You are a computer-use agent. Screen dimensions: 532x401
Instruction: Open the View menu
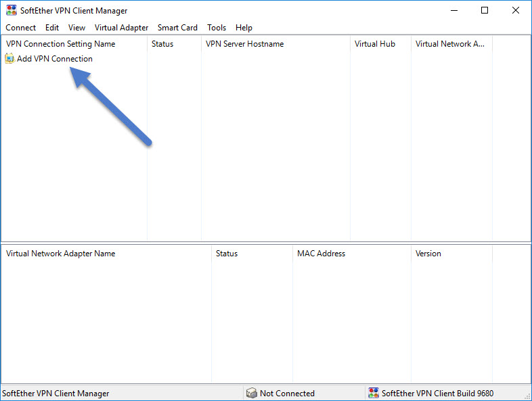coord(76,28)
